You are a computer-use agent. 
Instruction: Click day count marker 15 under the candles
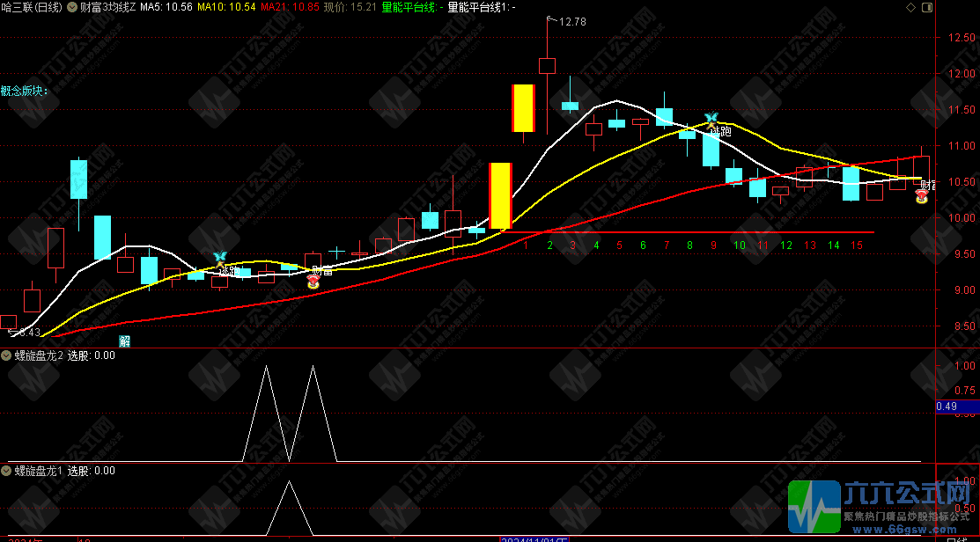click(x=857, y=245)
